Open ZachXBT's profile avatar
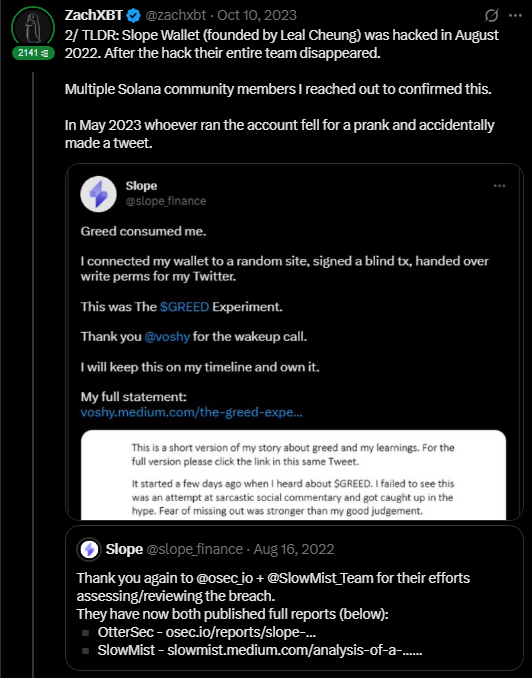Screen dimensions: 532x678 click(33, 27)
